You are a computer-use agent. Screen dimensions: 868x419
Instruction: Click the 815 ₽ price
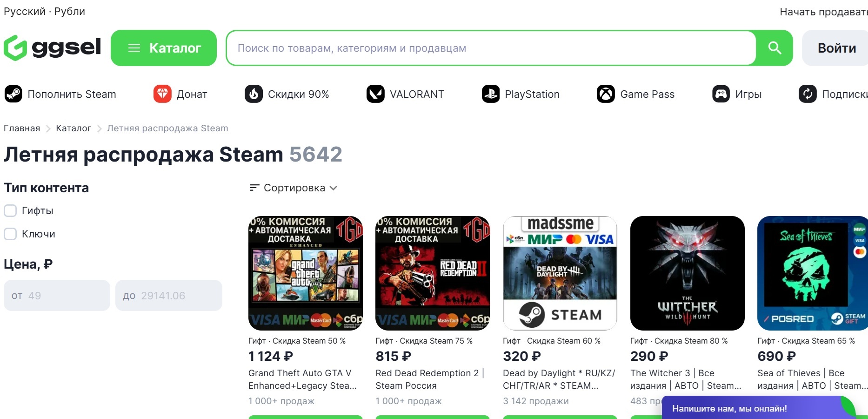click(x=394, y=356)
